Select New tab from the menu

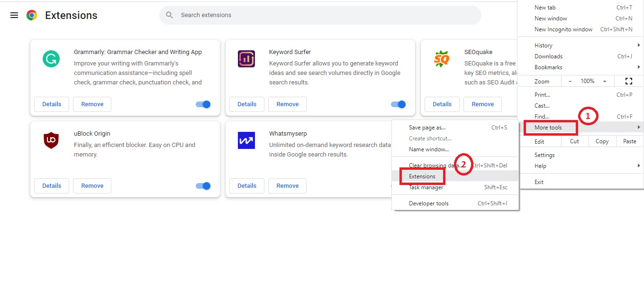582,8
